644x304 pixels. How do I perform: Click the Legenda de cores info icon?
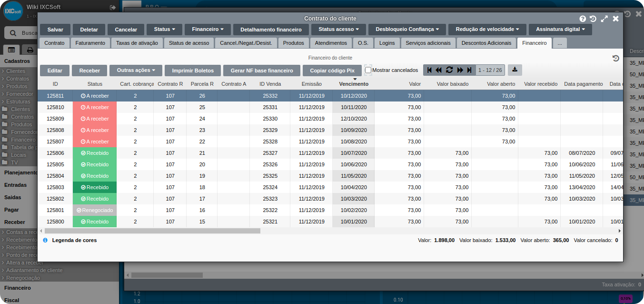(45, 240)
